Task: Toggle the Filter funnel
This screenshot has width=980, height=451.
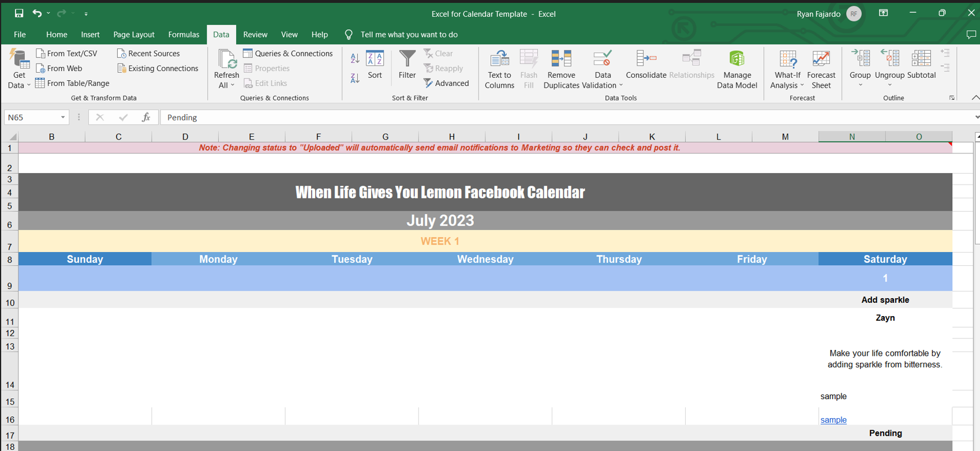Action: click(x=407, y=65)
